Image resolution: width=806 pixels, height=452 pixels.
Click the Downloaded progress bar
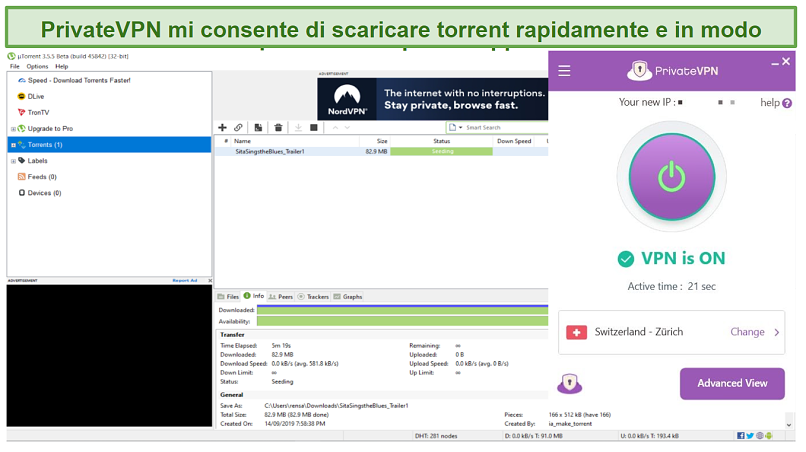pyautogui.click(x=402, y=310)
